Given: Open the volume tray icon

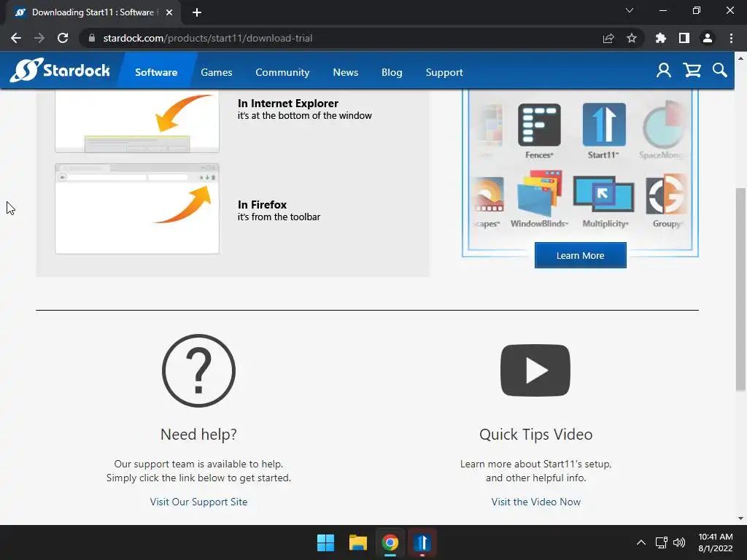Looking at the screenshot, I should pyautogui.click(x=679, y=542).
